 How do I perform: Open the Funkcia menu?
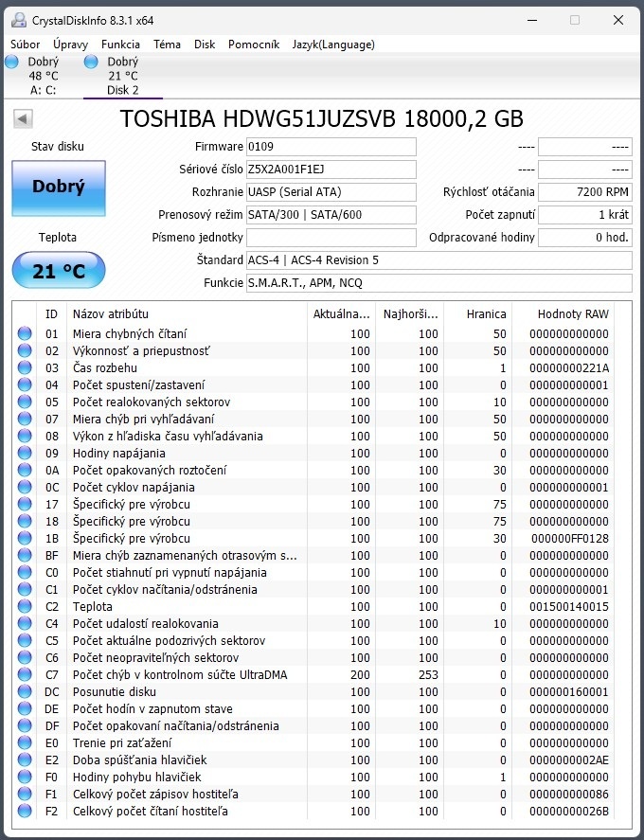(x=120, y=45)
